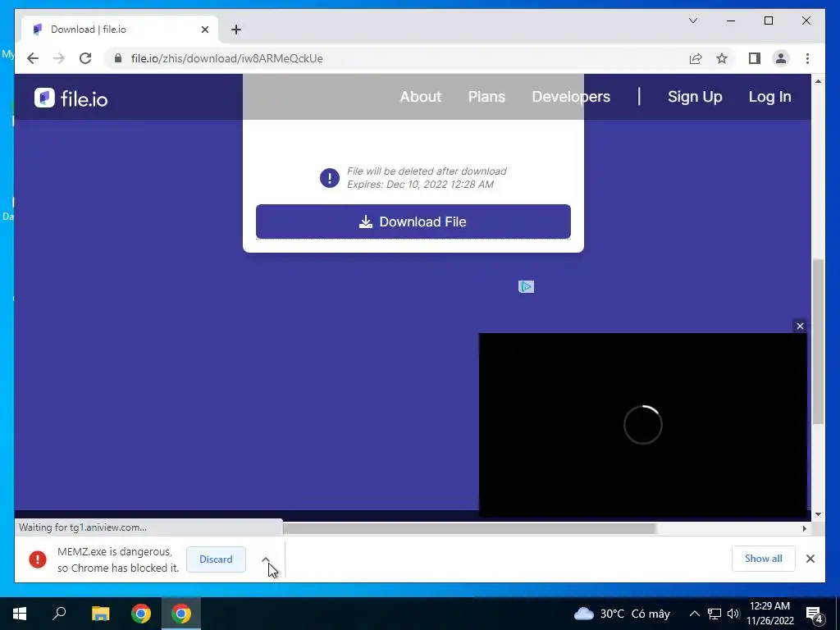Open the first Chrome taskbar icon

[141, 614]
